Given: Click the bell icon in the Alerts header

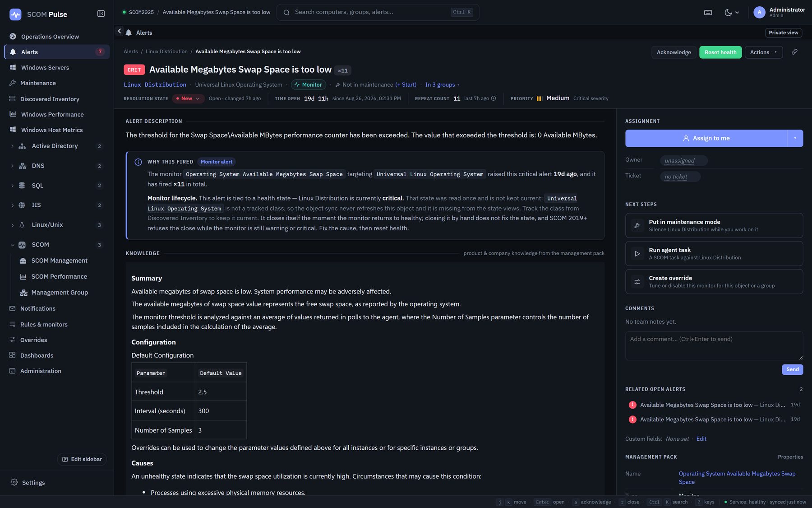Looking at the screenshot, I should pos(129,33).
